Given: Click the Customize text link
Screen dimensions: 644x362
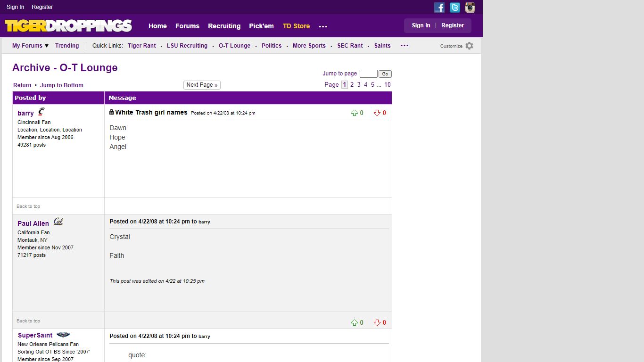Looking at the screenshot, I should (451, 46).
